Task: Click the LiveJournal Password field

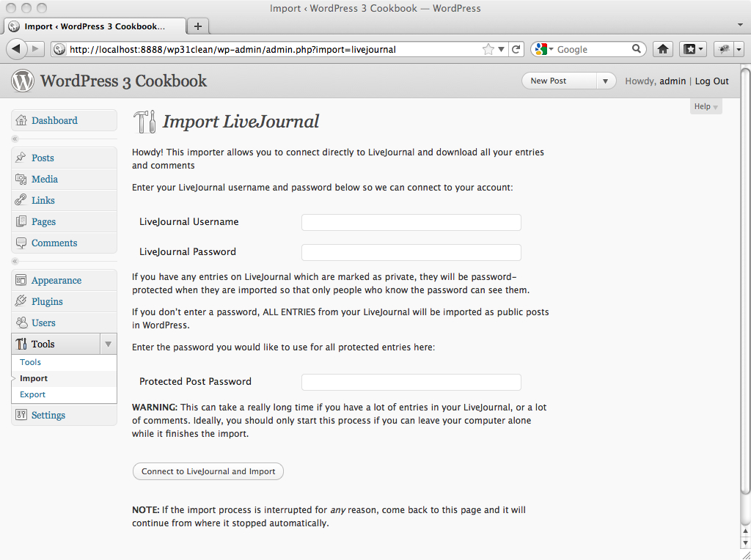Action: click(411, 252)
